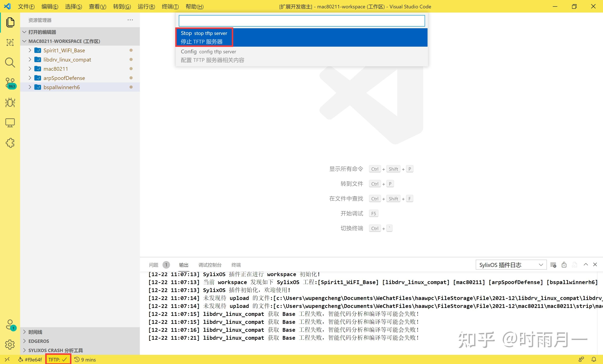Expand the Spirit1_WiFI_Base folder
603x364 pixels.
(x=30, y=50)
